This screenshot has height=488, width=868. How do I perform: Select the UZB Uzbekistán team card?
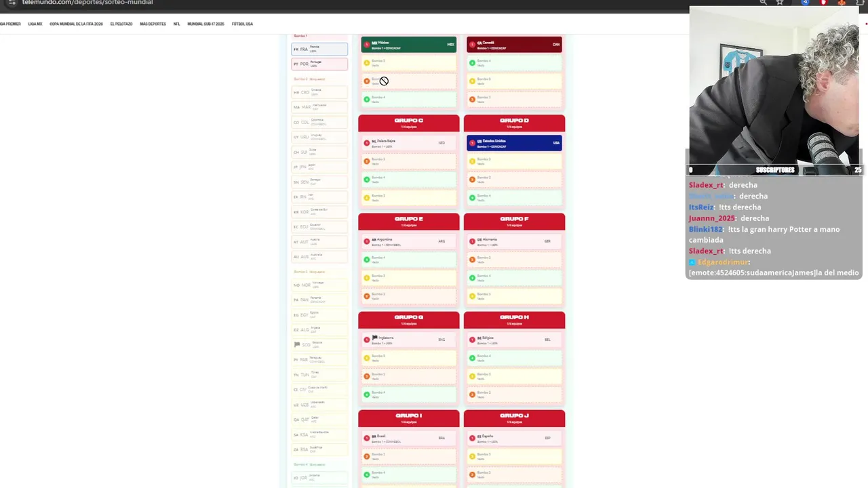click(x=319, y=405)
